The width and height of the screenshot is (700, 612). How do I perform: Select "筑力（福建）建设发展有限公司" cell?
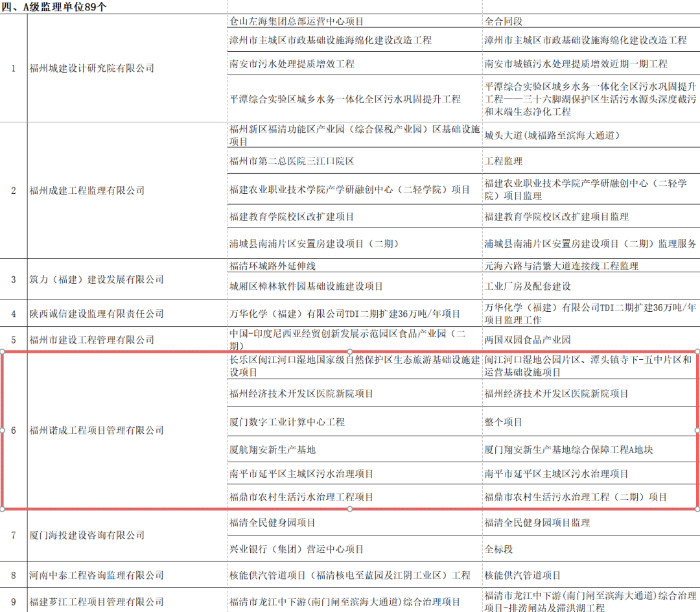[x=96, y=279]
